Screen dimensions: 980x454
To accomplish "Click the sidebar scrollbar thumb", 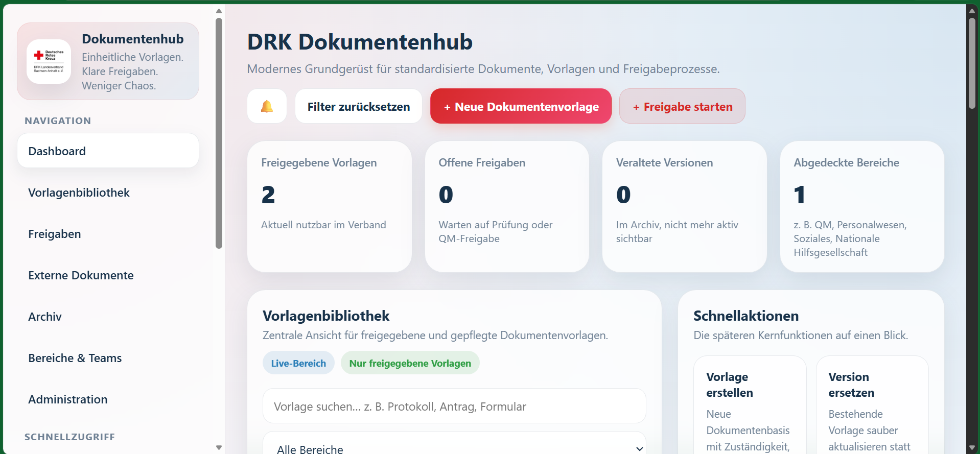I will (219, 133).
